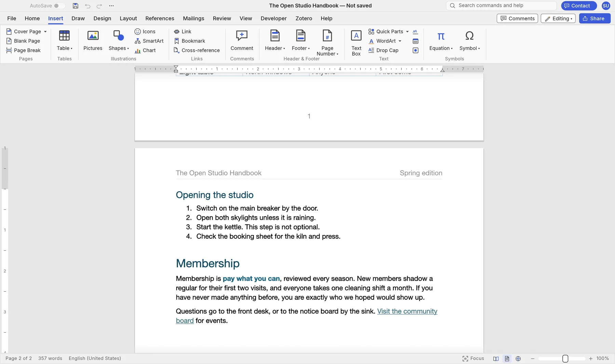The width and height of the screenshot is (615, 364).
Task: Insert a Signature Line
Action: 415,32
